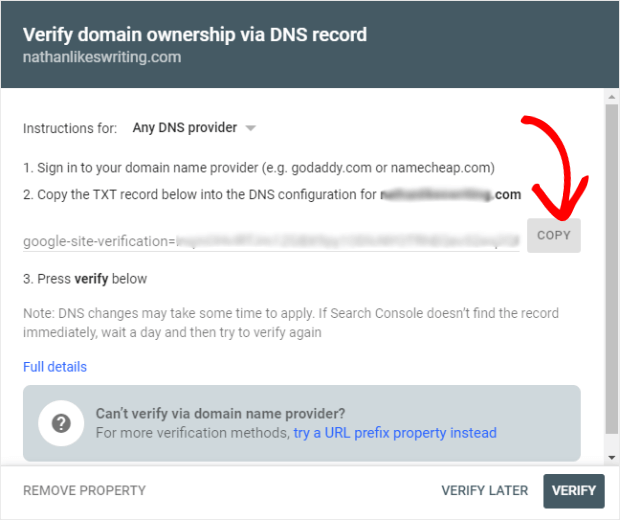Click the Verify domain ownership heading
620x520 pixels.
195,34
